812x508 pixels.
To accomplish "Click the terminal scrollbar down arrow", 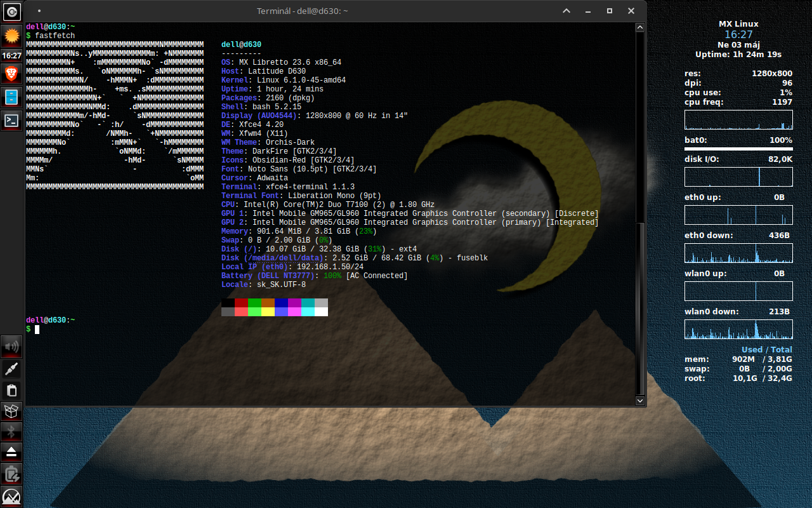I will (640, 400).
